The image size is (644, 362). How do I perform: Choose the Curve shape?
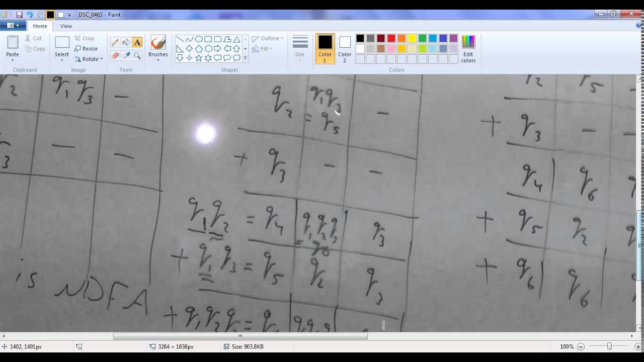pos(189,39)
